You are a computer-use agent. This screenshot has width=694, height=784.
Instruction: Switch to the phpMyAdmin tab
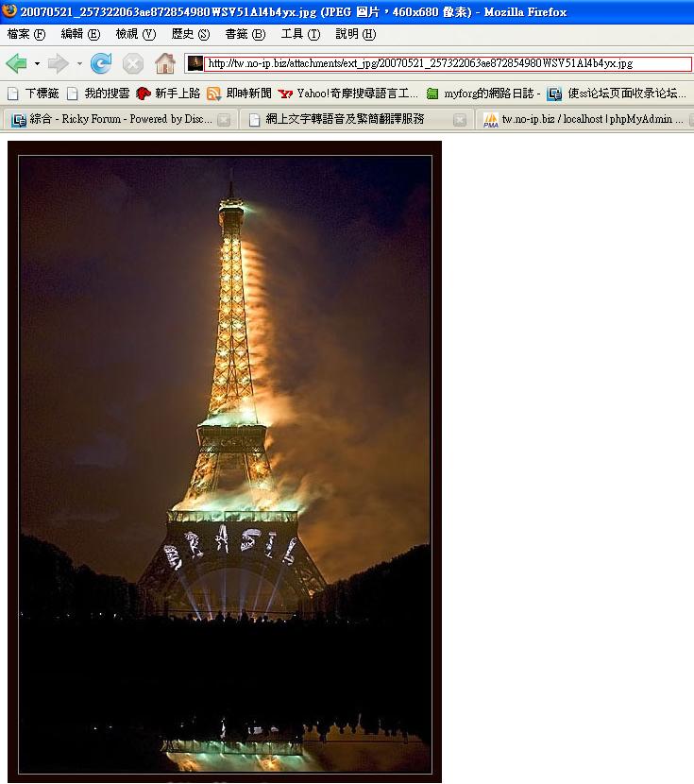point(584,120)
